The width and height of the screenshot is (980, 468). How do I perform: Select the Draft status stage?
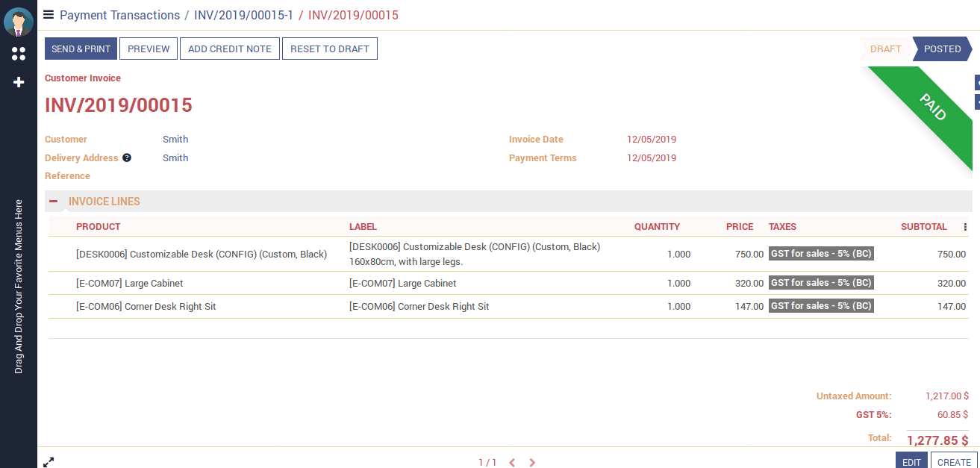pyautogui.click(x=885, y=49)
